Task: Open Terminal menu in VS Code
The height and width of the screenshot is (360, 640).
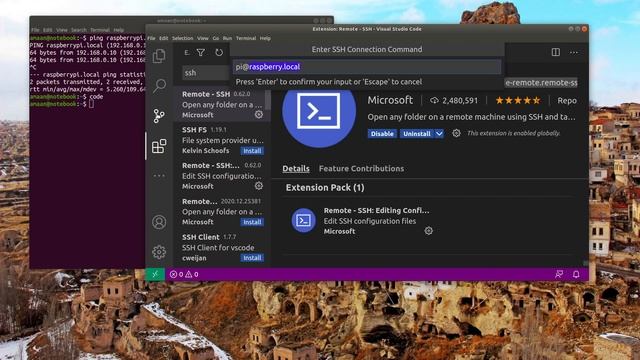Action: pos(246,38)
